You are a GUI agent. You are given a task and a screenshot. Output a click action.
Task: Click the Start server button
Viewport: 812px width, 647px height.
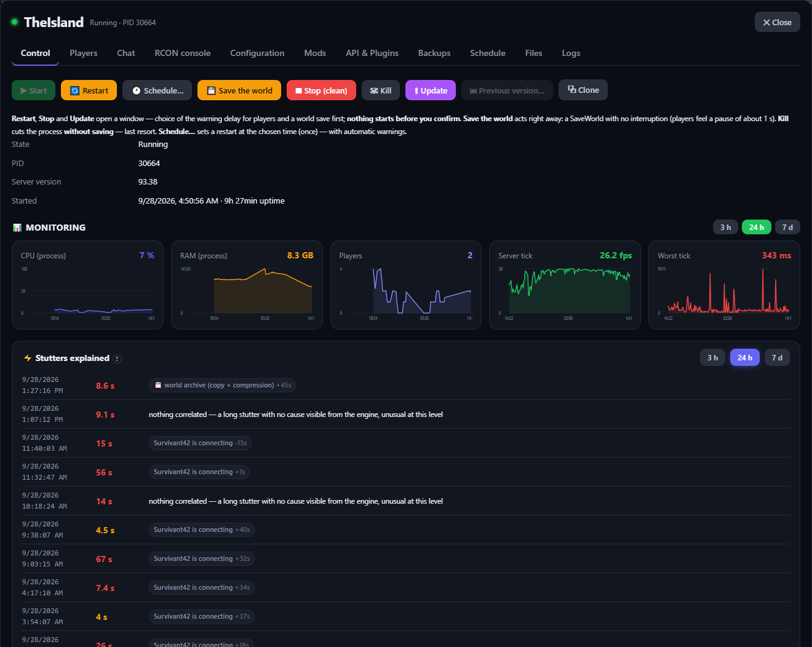[33, 90]
